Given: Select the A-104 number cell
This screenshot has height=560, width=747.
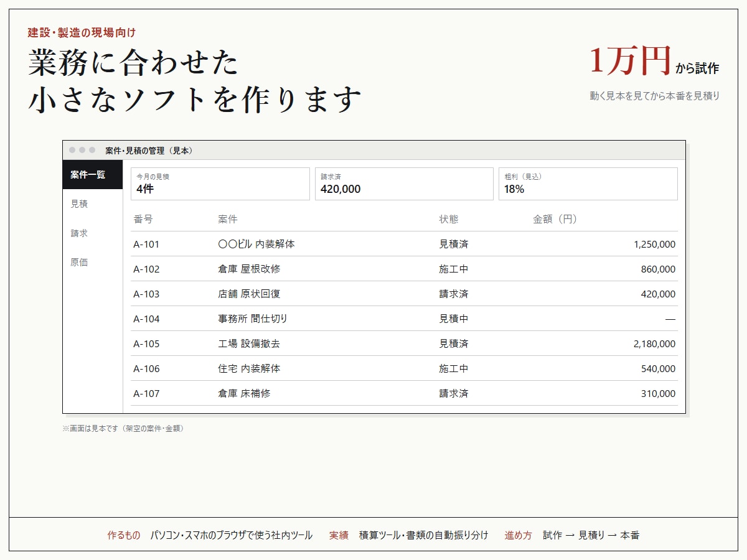Looking at the screenshot, I should (146, 319).
